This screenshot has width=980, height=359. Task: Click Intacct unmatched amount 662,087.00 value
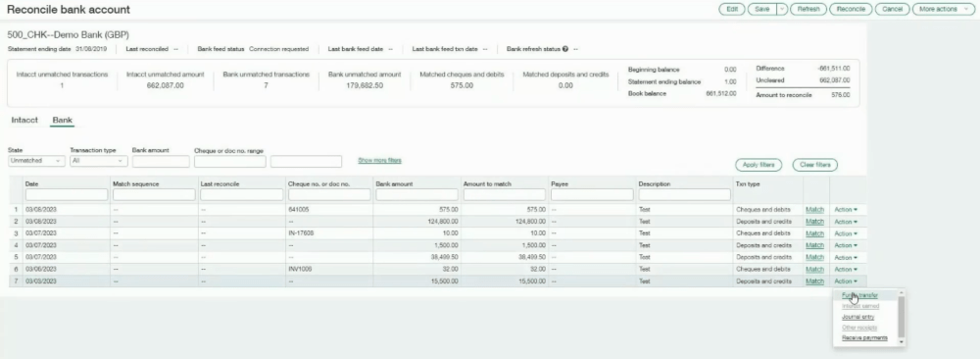click(165, 85)
